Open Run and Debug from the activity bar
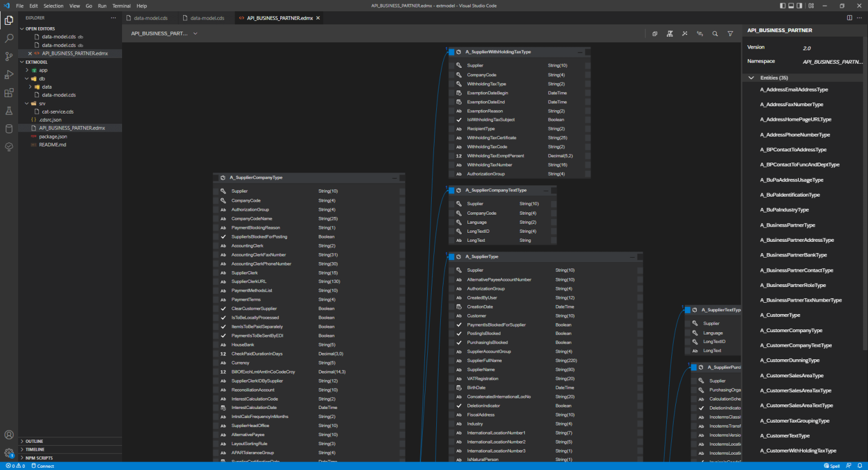The height and width of the screenshot is (470, 868). click(x=8, y=74)
